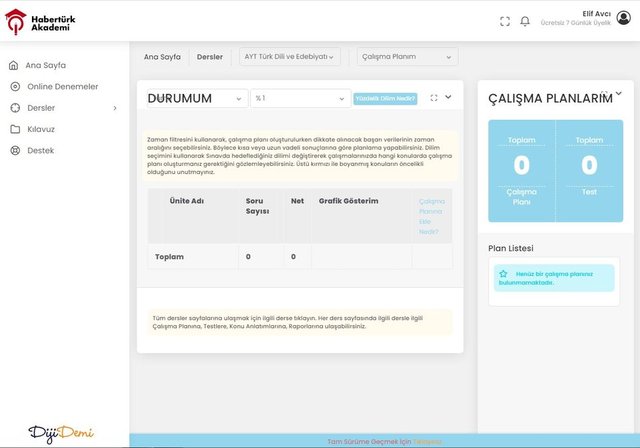Open the percentile %1 dropdown
Viewport: 640px width, 448px height.
point(299,98)
